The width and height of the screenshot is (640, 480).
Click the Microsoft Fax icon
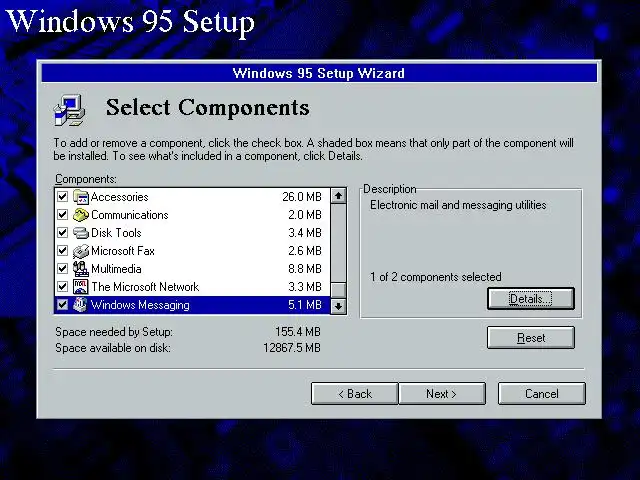[81, 251]
